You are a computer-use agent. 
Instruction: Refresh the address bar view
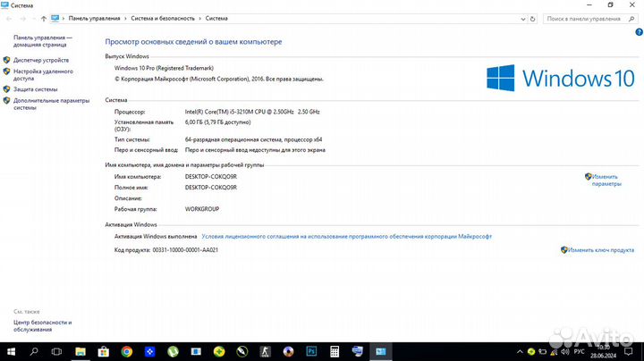coord(533,19)
